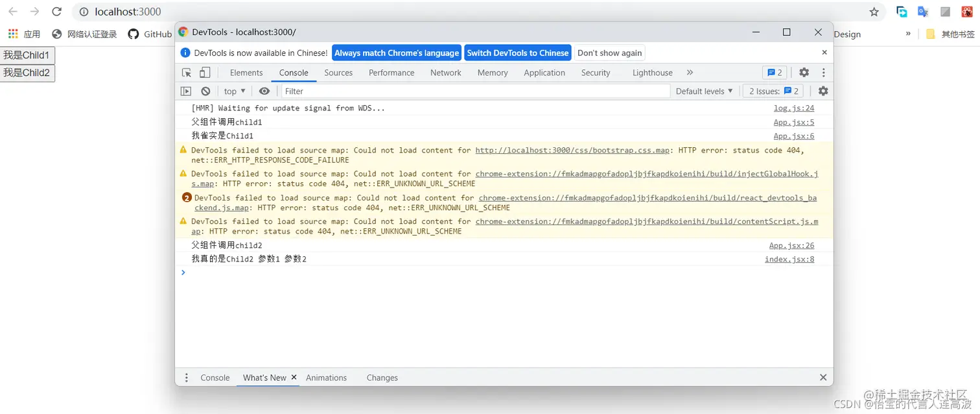
Task: Clear the console with the ban icon
Action: [205, 91]
